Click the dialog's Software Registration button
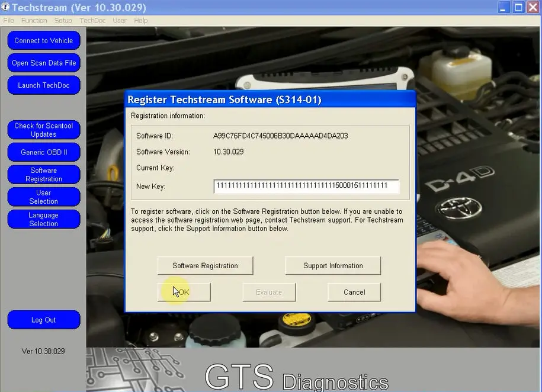Screen dimensions: 542x392 pos(206,265)
